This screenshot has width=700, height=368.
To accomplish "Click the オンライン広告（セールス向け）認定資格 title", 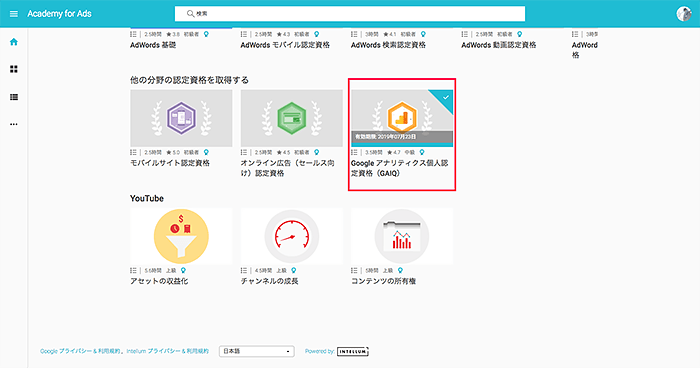I will [x=288, y=168].
